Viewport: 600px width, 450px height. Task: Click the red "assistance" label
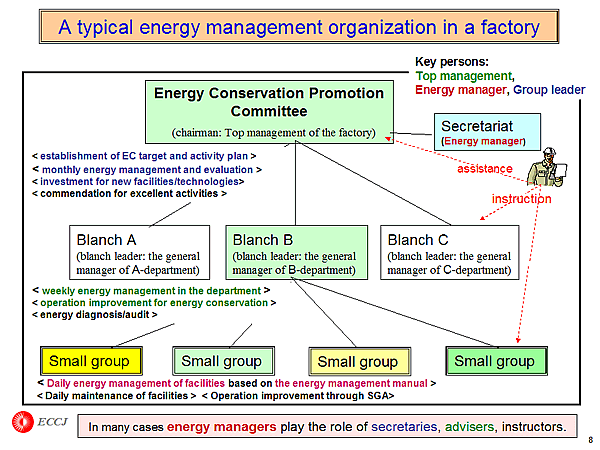coord(485,169)
